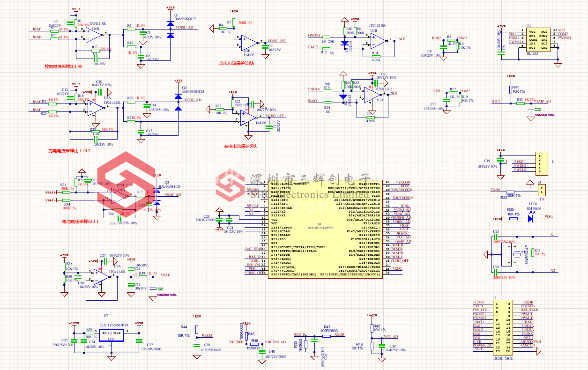The height and width of the screenshot is (370, 588).
Task: Click the note 放电电流采样比1:40
Action: (x=63, y=67)
